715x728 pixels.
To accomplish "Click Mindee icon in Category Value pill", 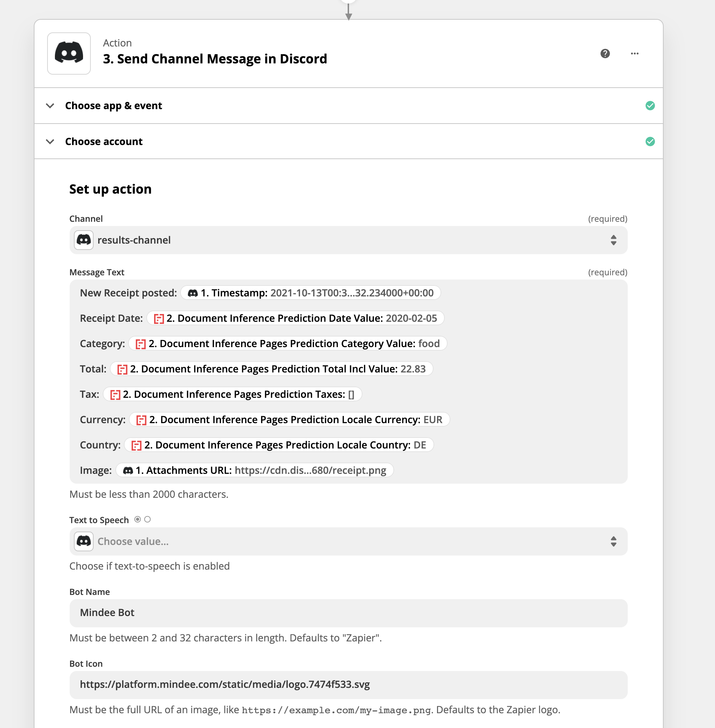I will click(x=140, y=343).
